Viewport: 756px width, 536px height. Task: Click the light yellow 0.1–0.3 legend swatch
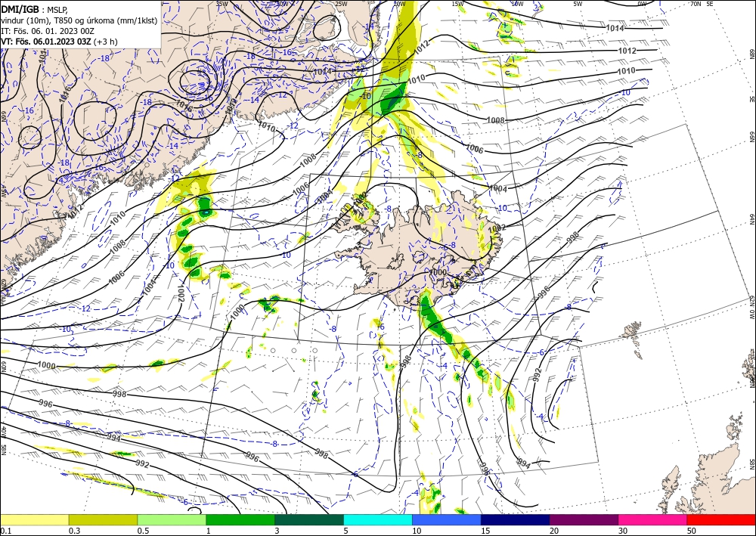34,519
